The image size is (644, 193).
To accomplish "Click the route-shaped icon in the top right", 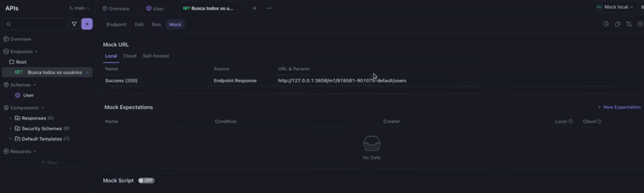I will (629, 24).
